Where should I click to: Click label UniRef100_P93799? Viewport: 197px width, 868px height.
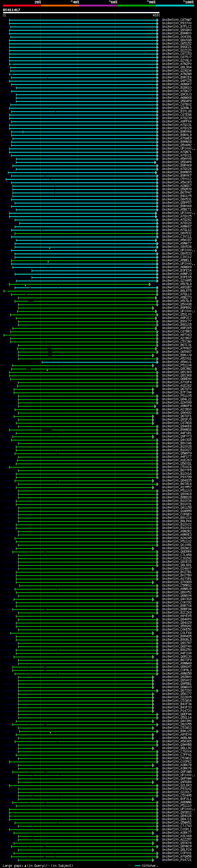(177, 477)
